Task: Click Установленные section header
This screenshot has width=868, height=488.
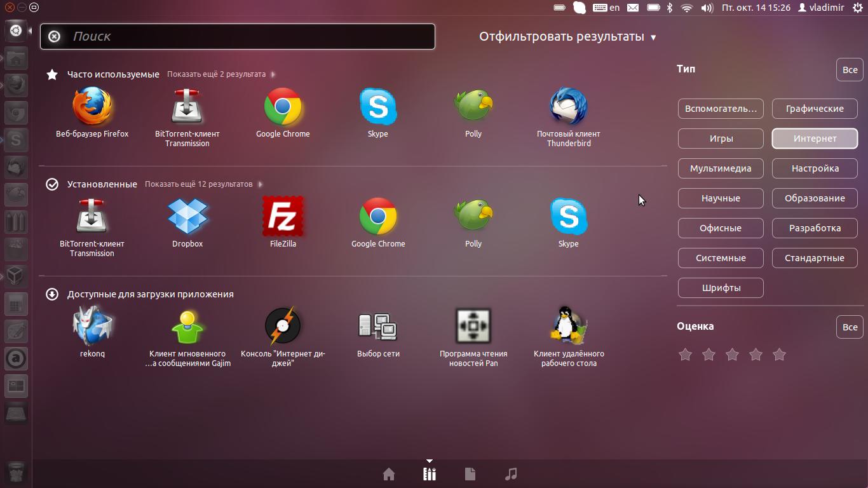Action: tap(102, 184)
